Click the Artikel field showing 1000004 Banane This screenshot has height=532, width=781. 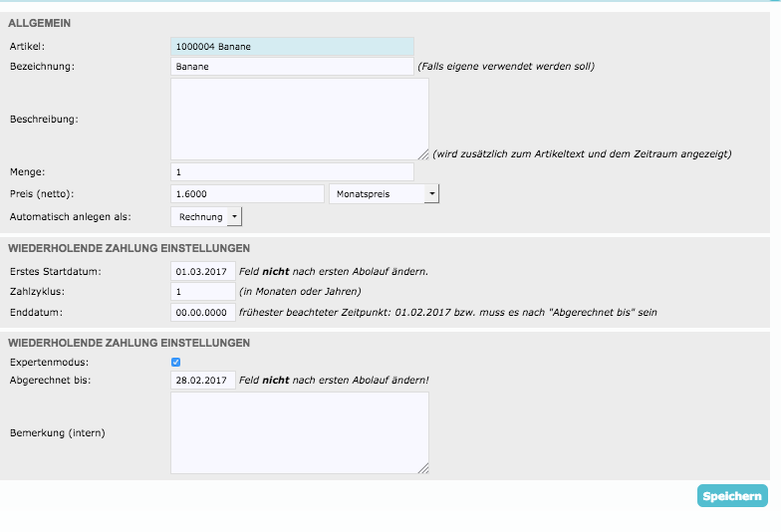coord(292,46)
